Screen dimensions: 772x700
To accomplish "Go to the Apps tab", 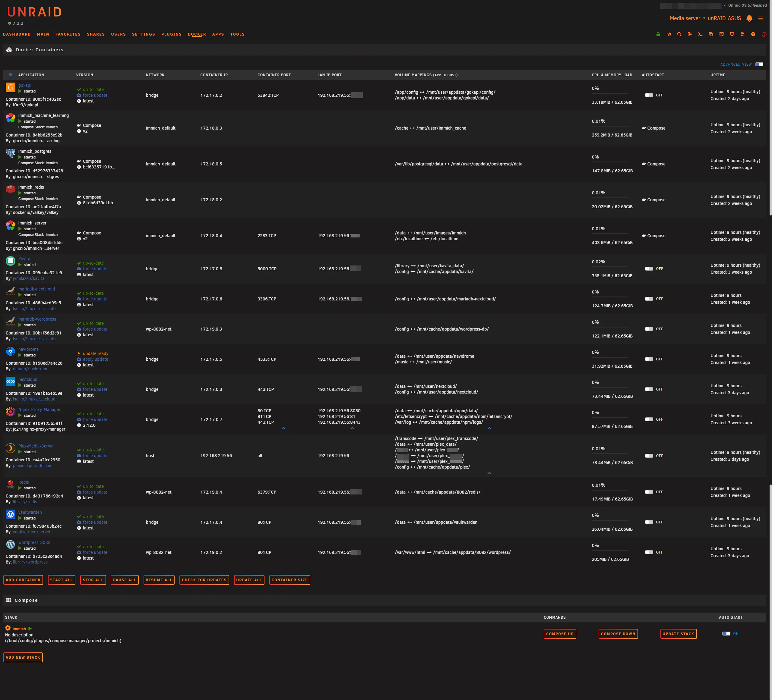I will pyautogui.click(x=218, y=34).
